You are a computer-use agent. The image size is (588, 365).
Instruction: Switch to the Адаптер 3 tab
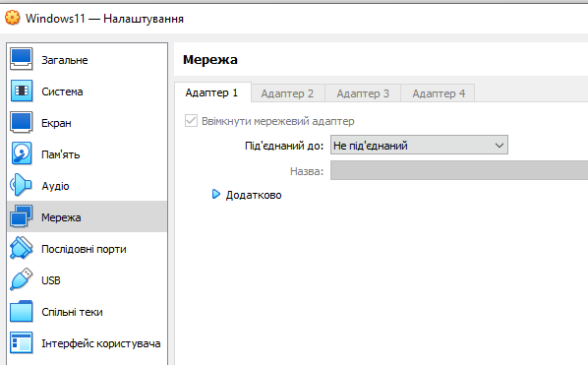tap(363, 93)
